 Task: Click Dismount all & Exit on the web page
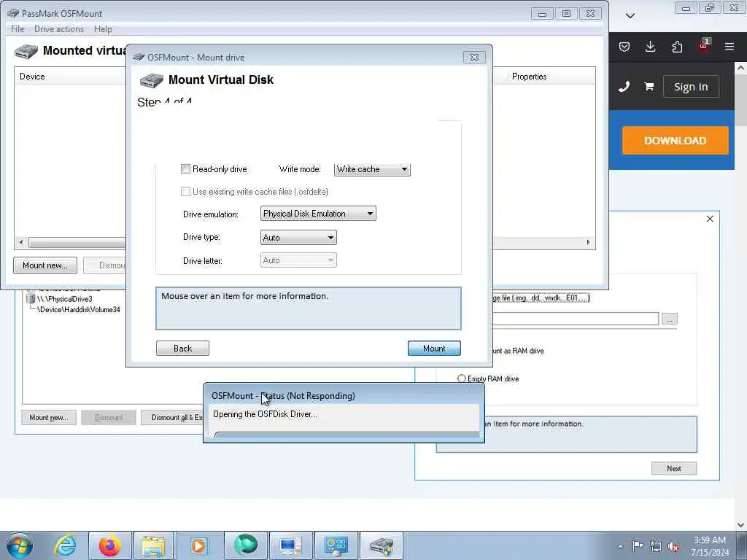[x=172, y=418]
